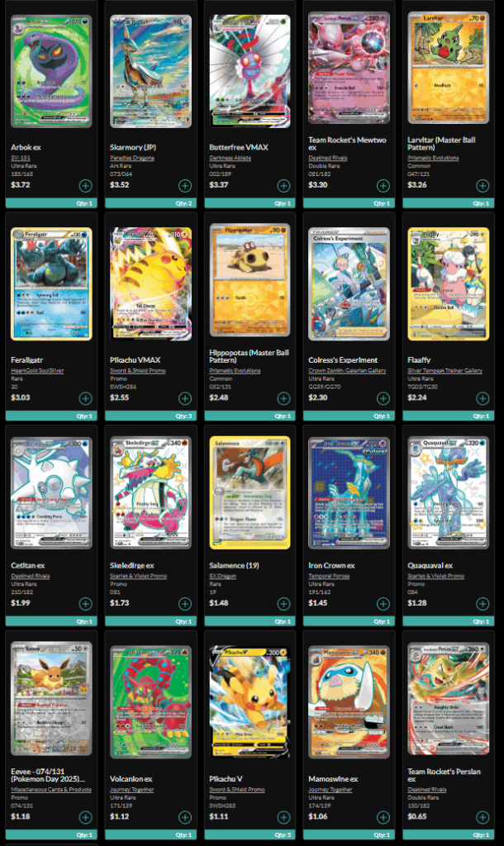
Task: Open the Flaaffy card image
Action: tap(449, 284)
